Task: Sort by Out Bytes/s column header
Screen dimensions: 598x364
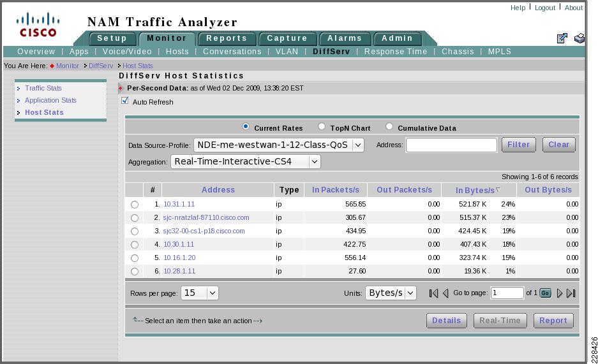Action: click(548, 189)
